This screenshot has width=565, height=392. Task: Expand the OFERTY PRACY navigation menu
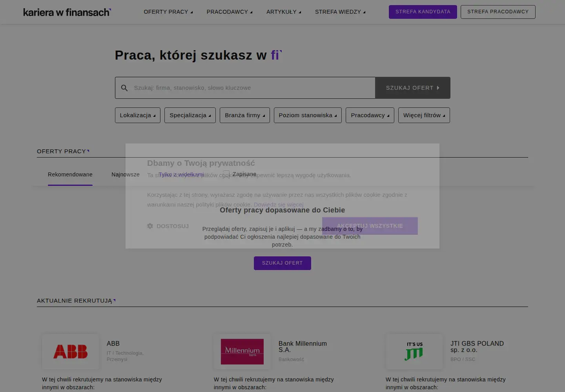point(168,12)
